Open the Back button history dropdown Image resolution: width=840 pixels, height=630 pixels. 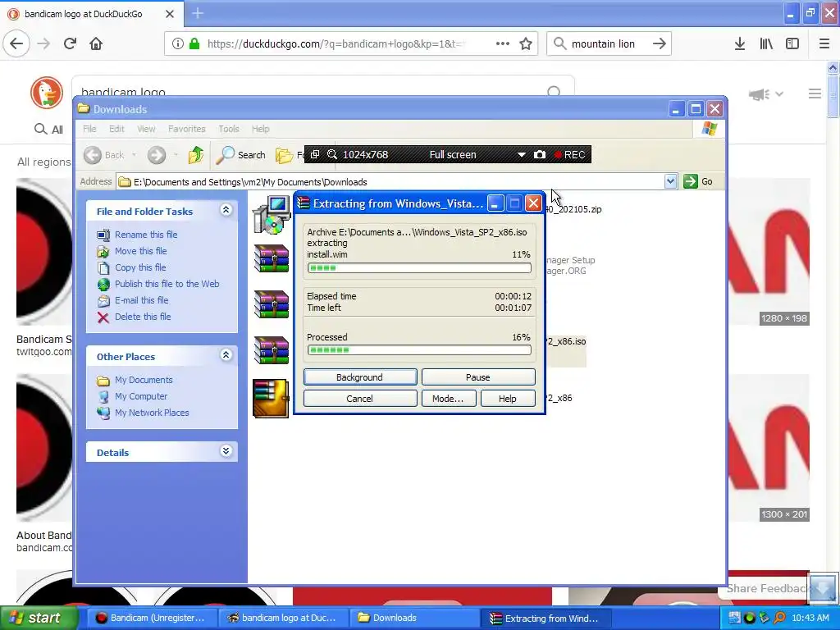click(134, 155)
